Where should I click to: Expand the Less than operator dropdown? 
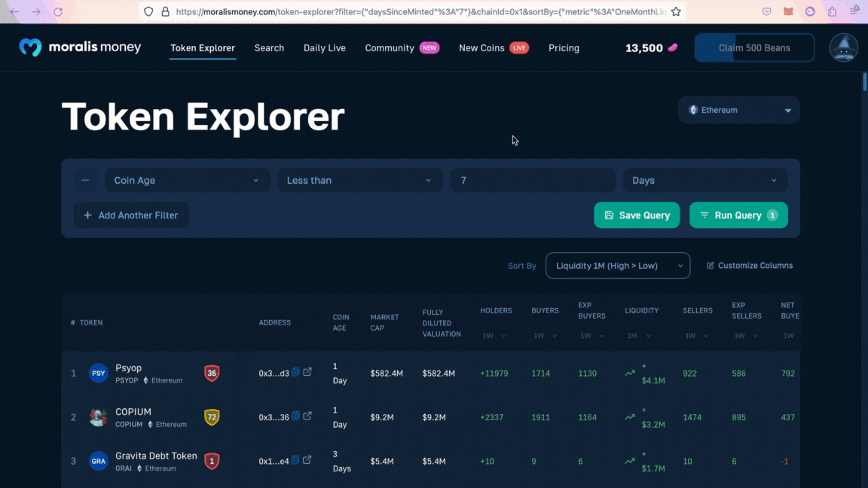(x=360, y=181)
